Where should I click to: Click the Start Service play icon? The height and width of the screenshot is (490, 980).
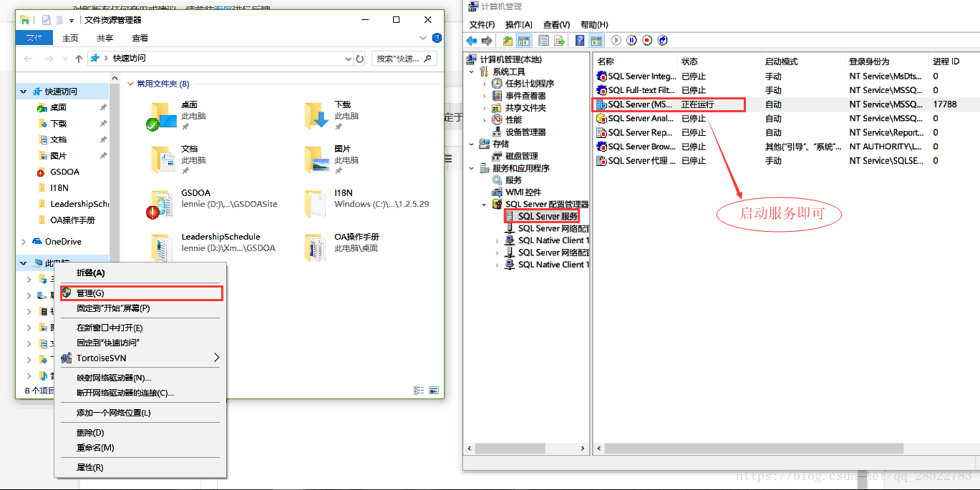616,41
